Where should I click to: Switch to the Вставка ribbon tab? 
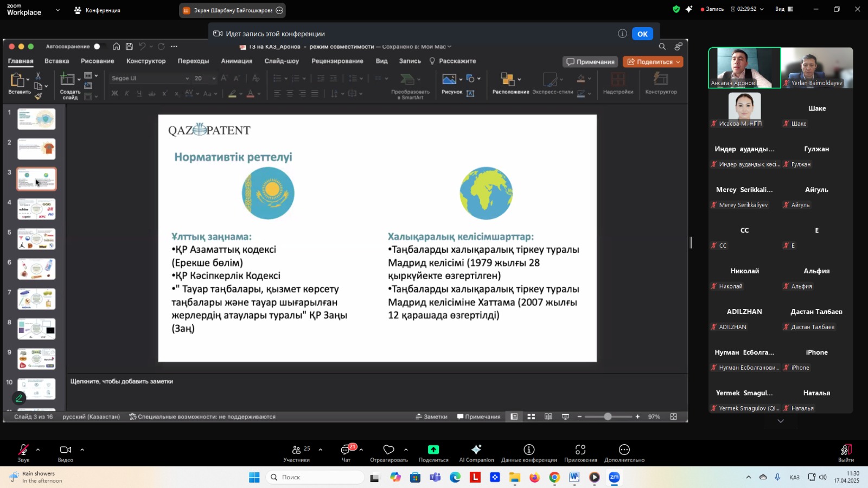pyautogui.click(x=56, y=61)
